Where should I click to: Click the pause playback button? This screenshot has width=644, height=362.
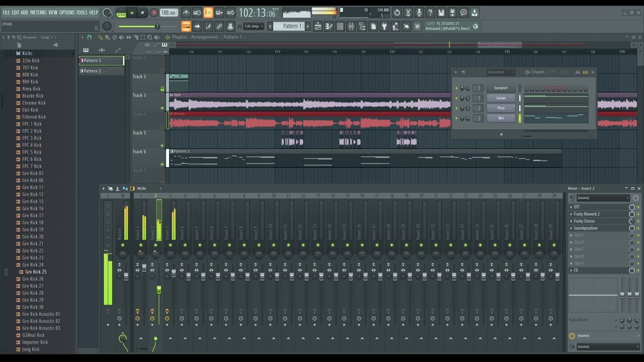coord(132,13)
